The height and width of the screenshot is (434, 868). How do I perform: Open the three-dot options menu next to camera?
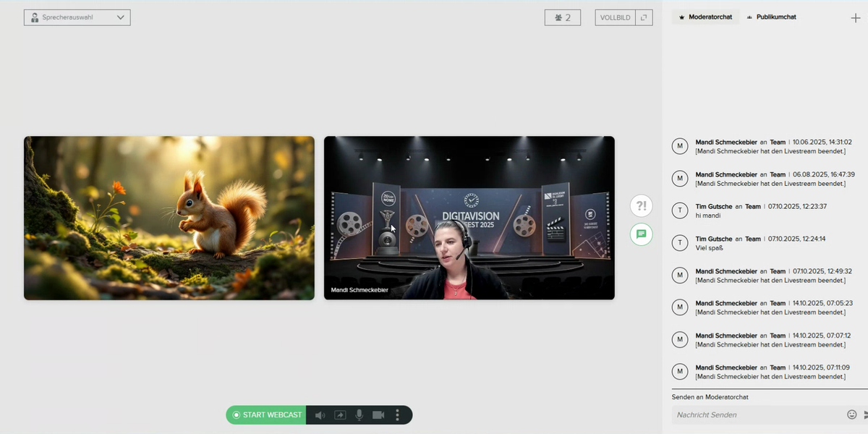[396, 414]
